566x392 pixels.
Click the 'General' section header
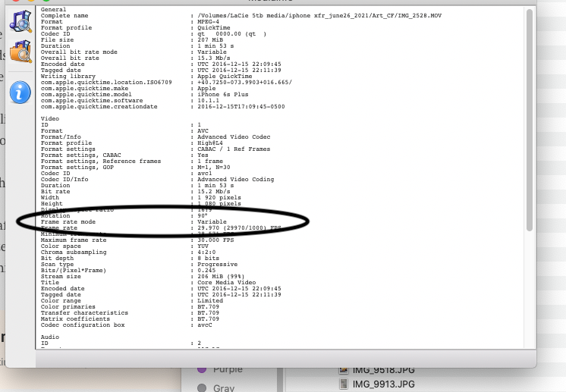(53, 9)
